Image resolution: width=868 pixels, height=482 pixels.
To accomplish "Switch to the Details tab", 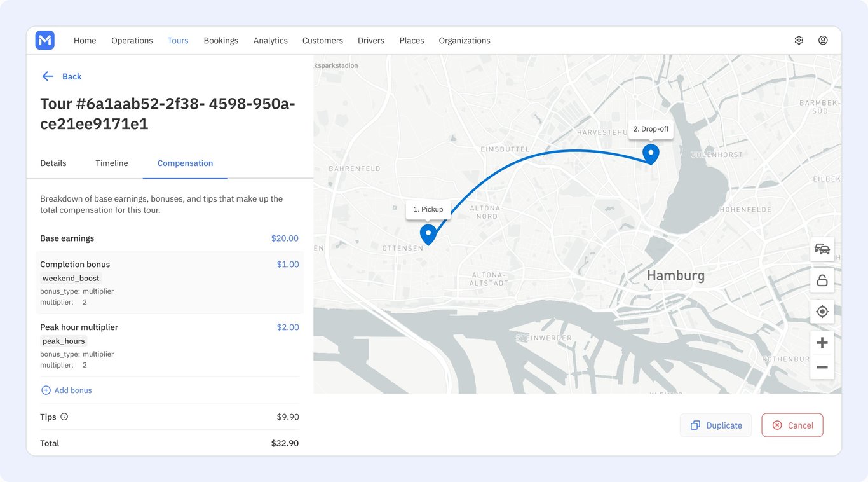I will pyautogui.click(x=53, y=163).
